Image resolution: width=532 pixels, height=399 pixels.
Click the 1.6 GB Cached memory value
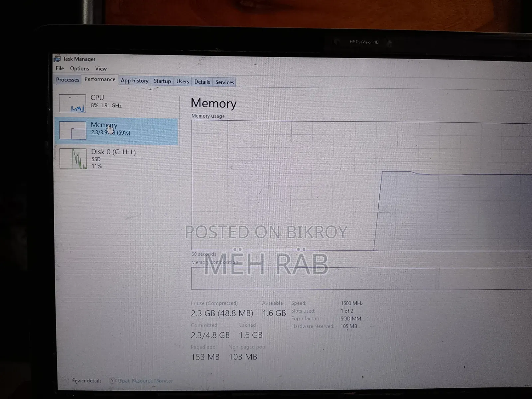tap(251, 335)
